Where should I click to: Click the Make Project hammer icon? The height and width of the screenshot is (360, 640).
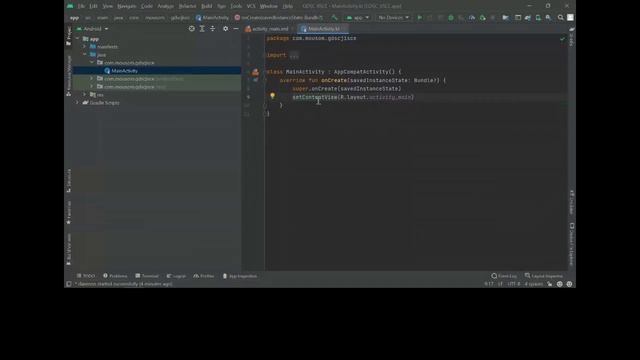tap(334, 18)
